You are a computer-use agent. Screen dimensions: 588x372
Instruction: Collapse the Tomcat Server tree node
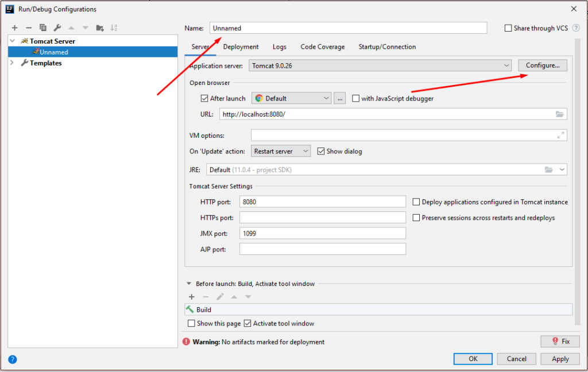[x=13, y=41]
